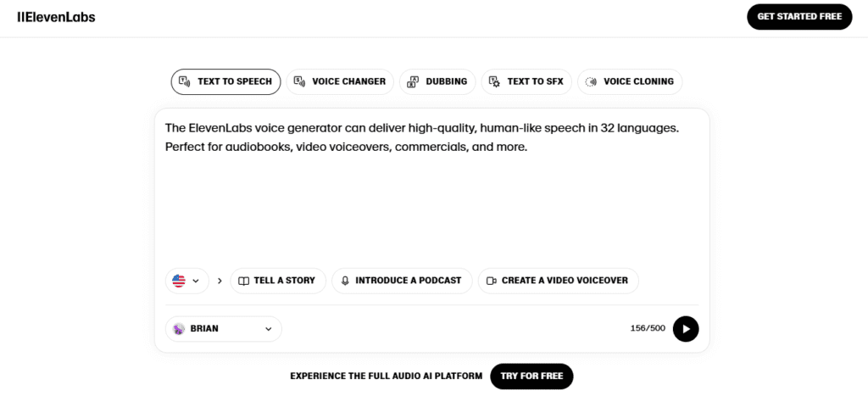Click the Voice Changer tab icon
The image size is (868, 407).
(x=299, y=81)
